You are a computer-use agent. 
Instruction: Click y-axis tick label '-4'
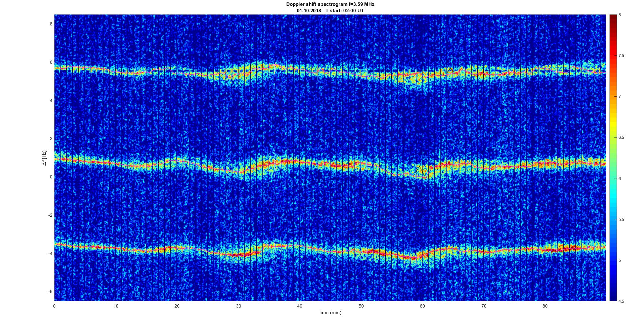click(x=50, y=253)
